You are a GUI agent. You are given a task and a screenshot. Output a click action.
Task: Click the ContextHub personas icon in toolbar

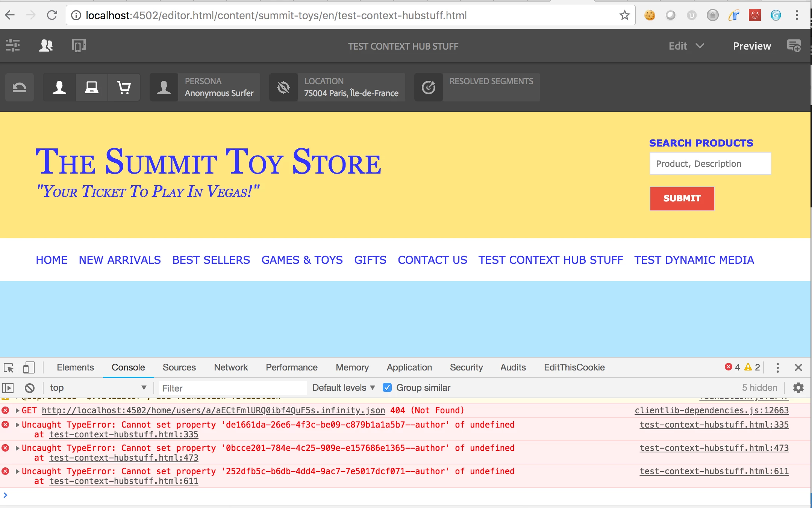46,46
